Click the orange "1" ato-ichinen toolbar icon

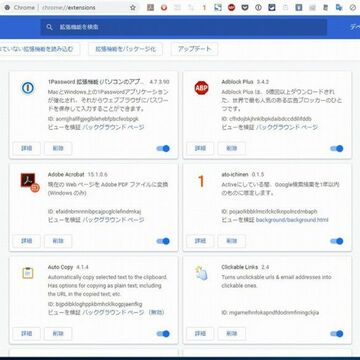[204, 7]
